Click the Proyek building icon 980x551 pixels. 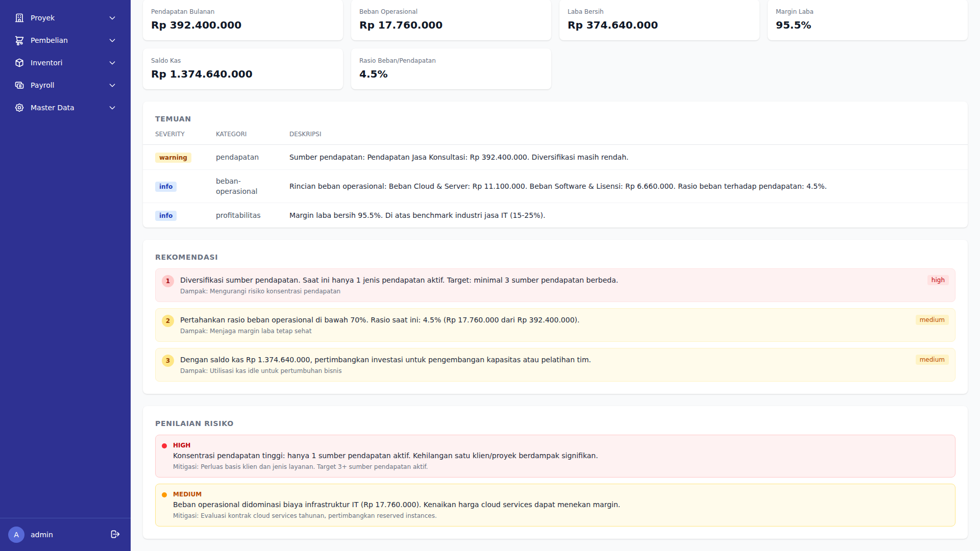[x=19, y=18]
